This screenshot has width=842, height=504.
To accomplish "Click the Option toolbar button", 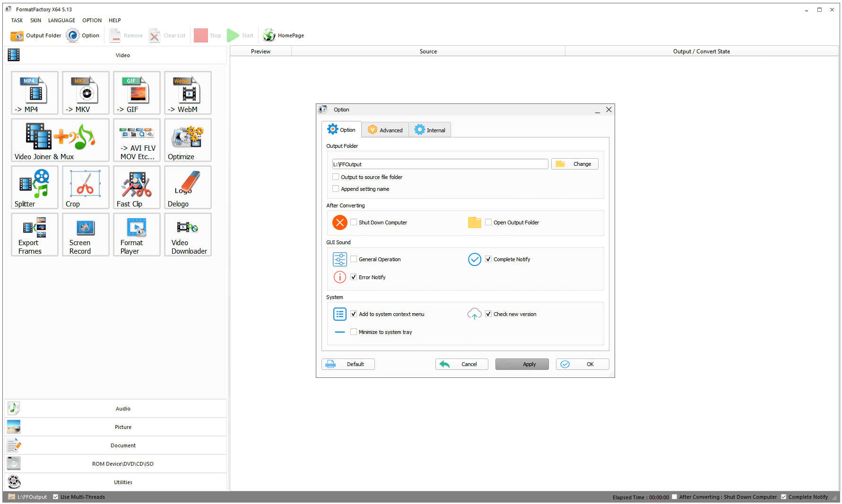I will click(x=83, y=35).
